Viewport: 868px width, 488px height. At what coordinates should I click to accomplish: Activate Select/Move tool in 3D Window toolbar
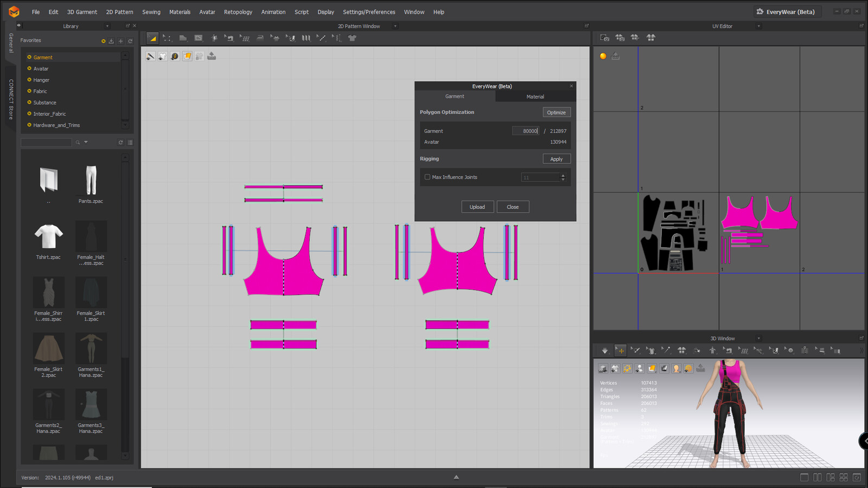pos(620,350)
